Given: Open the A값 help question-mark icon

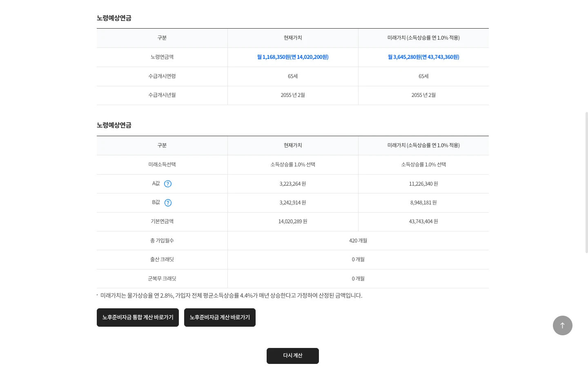Looking at the screenshot, I should pyautogui.click(x=168, y=184).
